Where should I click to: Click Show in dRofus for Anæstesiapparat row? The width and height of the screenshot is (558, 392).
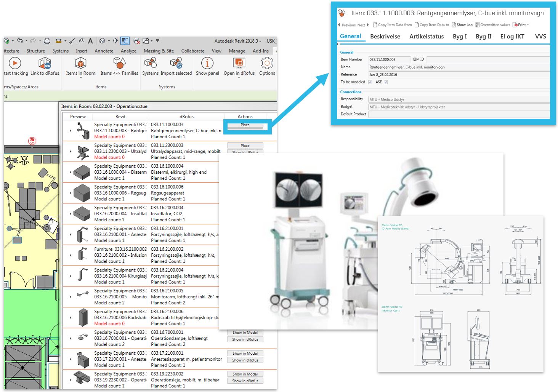pyautogui.click(x=245, y=360)
